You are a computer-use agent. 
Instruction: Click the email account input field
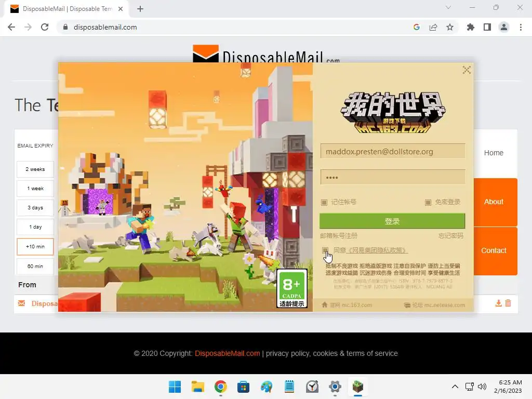pos(393,151)
